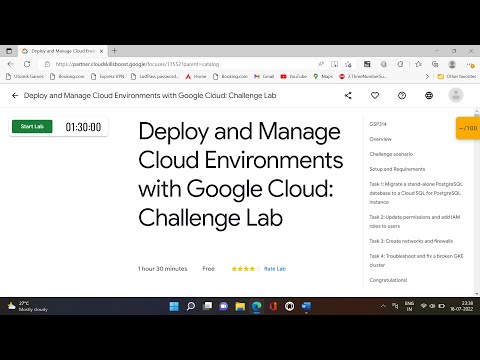Viewport: 480px width, 360px height.
Task: Go to Task 4 Troubleshoot broken GKE cluster
Action: (x=416, y=260)
